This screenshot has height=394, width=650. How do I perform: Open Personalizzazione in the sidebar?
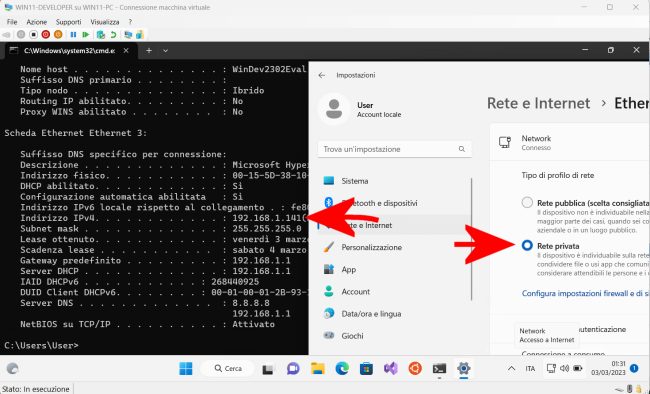pos(396,247)
